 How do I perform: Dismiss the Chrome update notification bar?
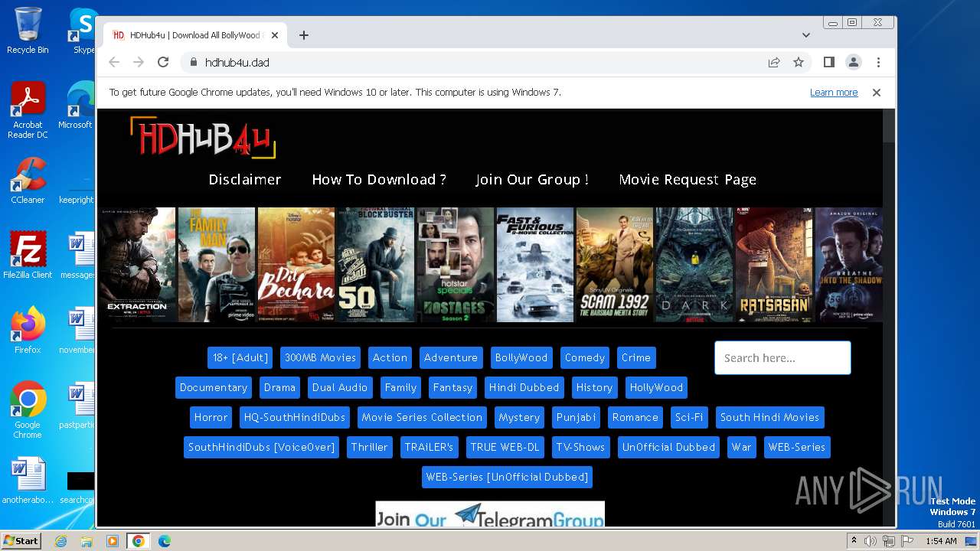click(877, 92)
